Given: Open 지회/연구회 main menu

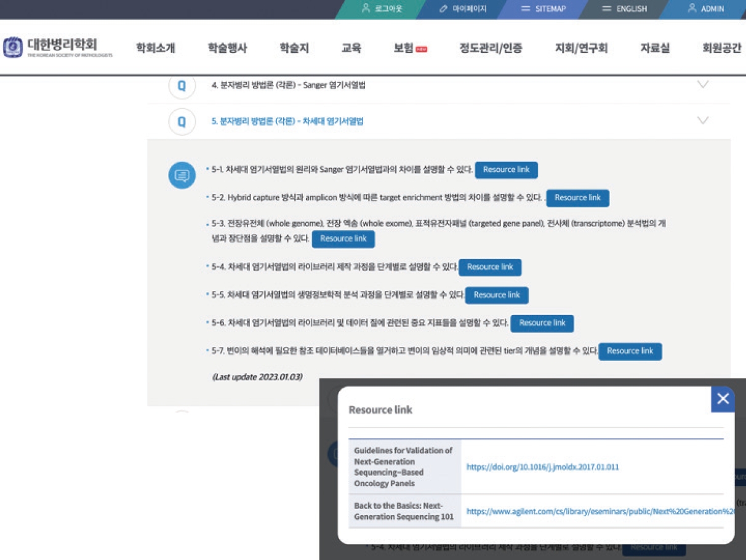Looking at the screenshot, I should [x=581, y=48].
